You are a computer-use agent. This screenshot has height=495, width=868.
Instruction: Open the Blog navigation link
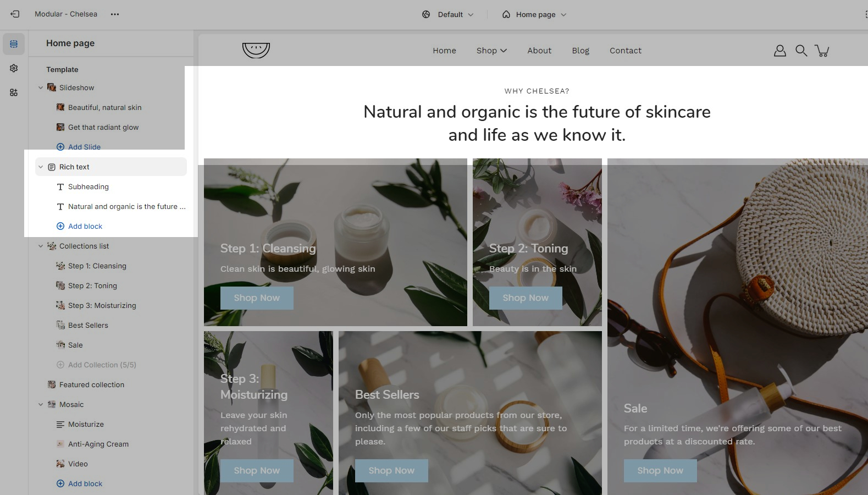(x=580, y=51)
